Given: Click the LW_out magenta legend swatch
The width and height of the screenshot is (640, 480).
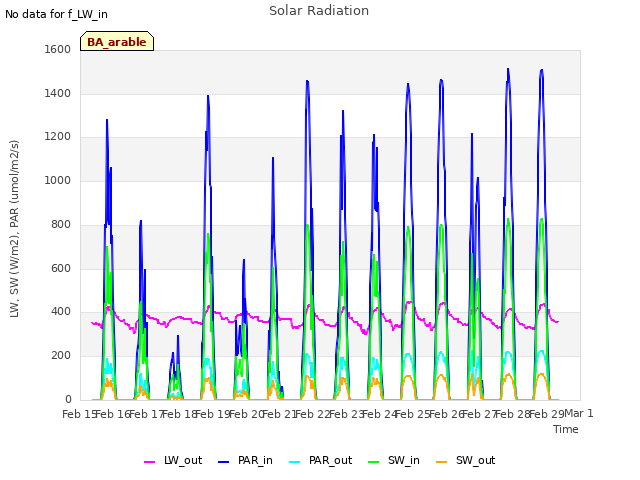Looking at the screenshot, I should click(x=149, y=462).
